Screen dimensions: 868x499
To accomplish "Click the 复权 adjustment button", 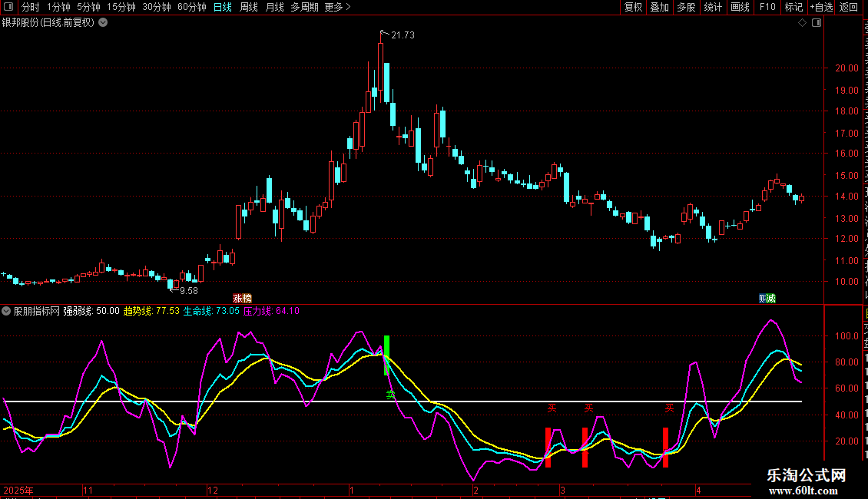I will coord(633,7).
